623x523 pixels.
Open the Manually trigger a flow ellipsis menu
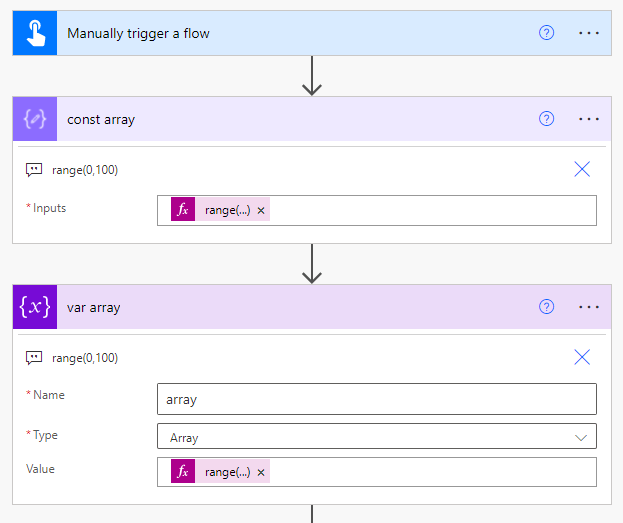point(589,33)
